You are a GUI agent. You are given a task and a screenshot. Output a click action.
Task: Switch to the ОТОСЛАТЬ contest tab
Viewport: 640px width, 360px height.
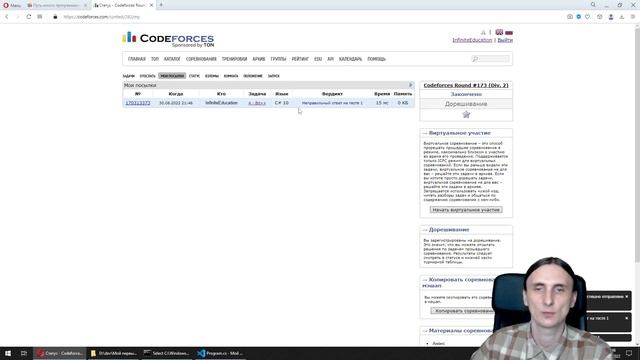(147, 76)
